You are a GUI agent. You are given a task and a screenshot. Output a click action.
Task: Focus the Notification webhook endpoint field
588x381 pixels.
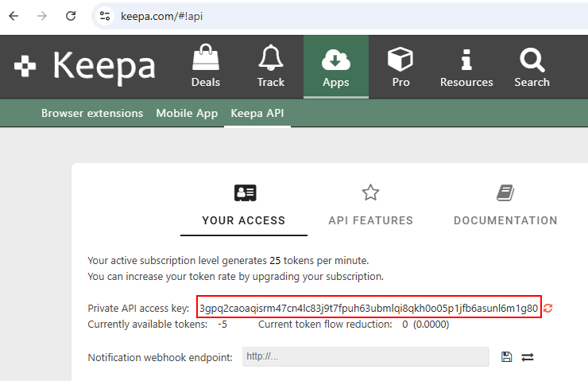pos(366,356)
